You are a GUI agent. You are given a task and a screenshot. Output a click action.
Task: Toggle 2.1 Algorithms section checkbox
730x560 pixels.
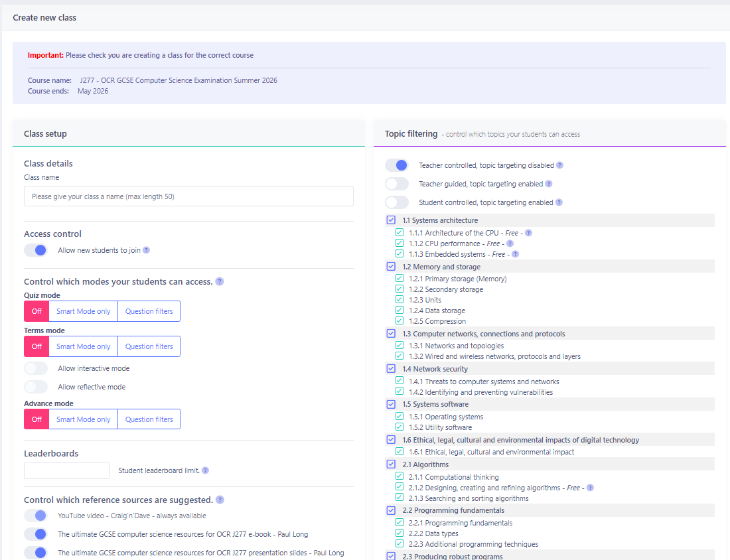(x=391, y=464)
